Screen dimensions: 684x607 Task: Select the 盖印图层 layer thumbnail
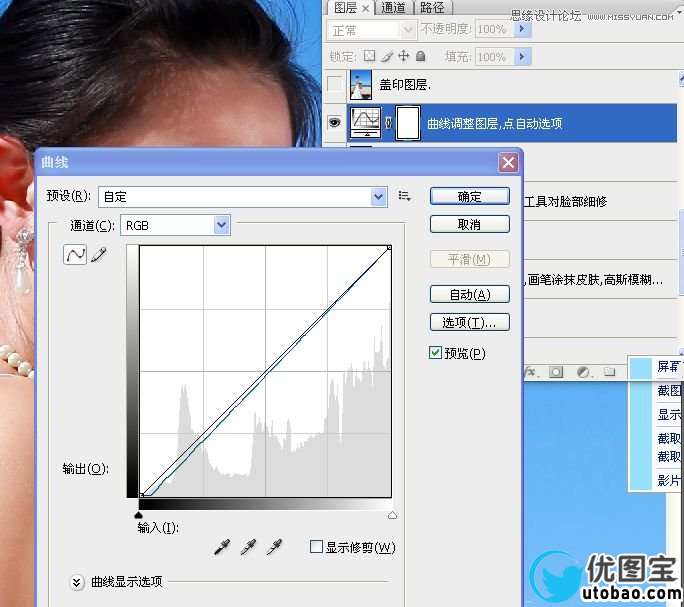pyautogui.click(x=361, y=85)
